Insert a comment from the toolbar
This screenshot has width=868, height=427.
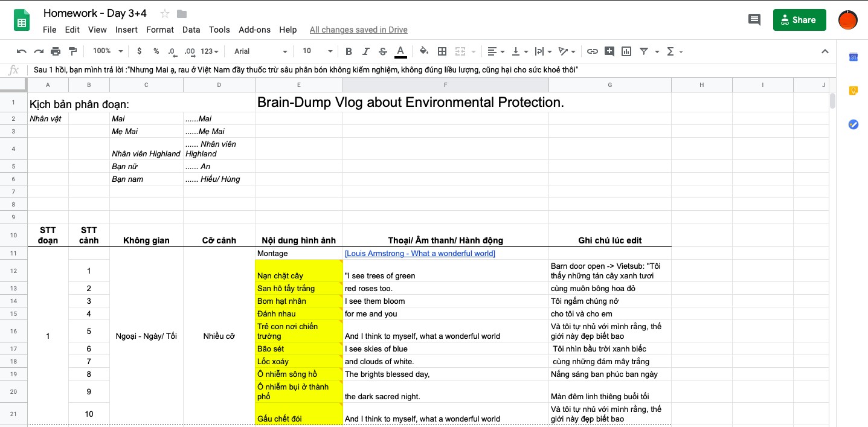tap(609, 51)
